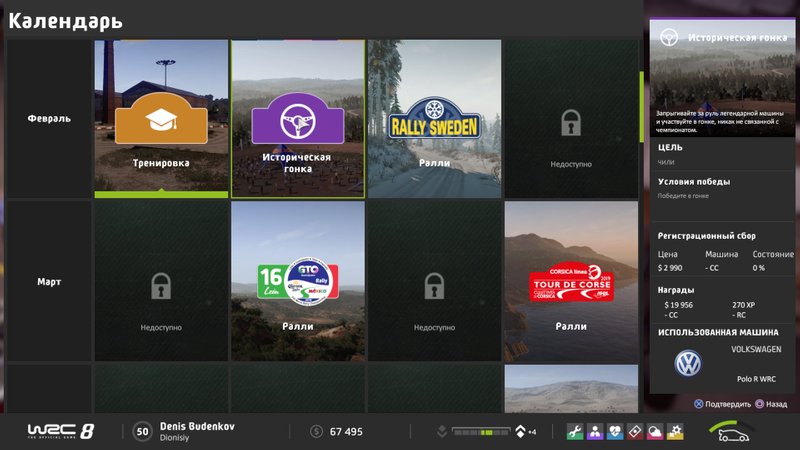Viewport: 800px width, 450px height.
Task: Open the Tour de Corse rally logo
Action: 571,282
